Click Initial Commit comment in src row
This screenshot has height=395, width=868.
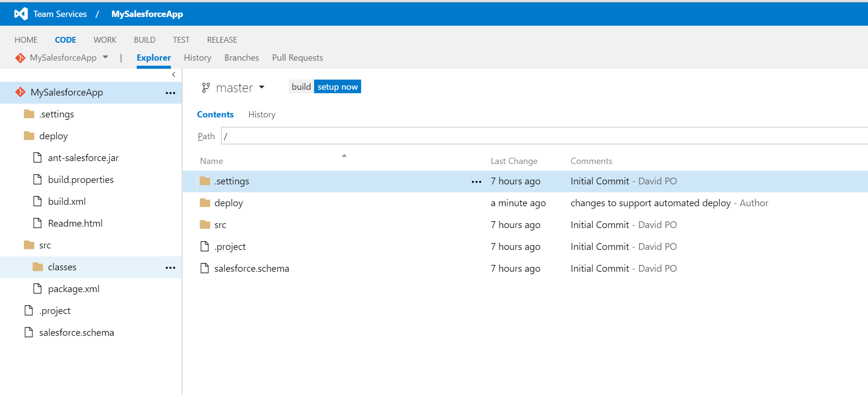tap(600, 225)
